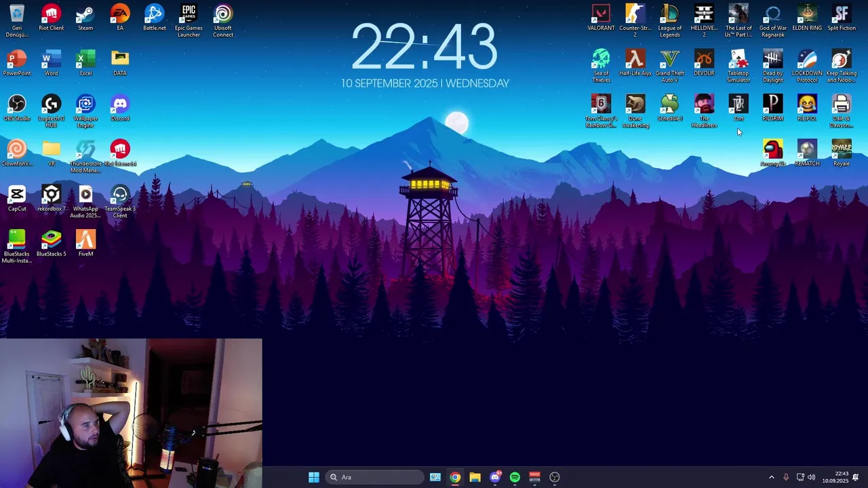868x488 pixels.
Task: Click the taskbar search box 'Ara'
Action: (374, 477)
